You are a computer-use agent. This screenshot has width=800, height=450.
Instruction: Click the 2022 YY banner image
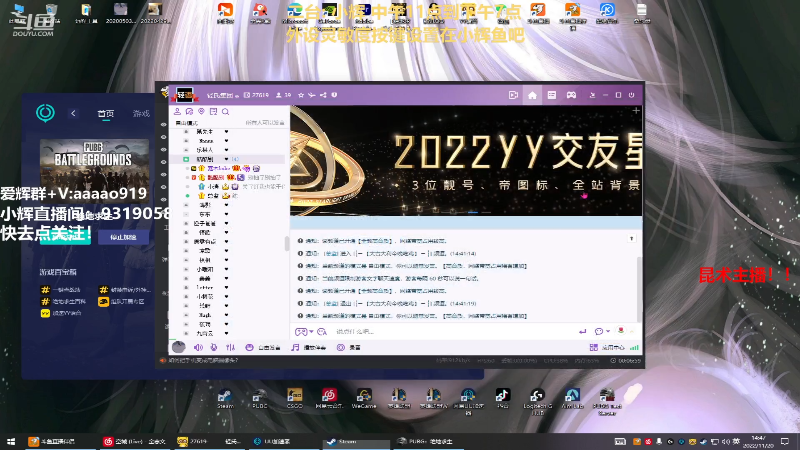466,160
